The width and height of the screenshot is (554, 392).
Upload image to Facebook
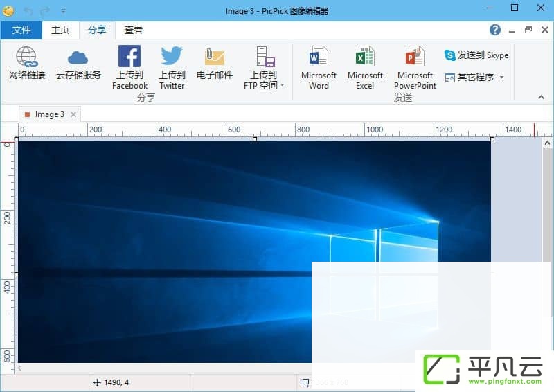pyautogui.click(x=129, y=67)
